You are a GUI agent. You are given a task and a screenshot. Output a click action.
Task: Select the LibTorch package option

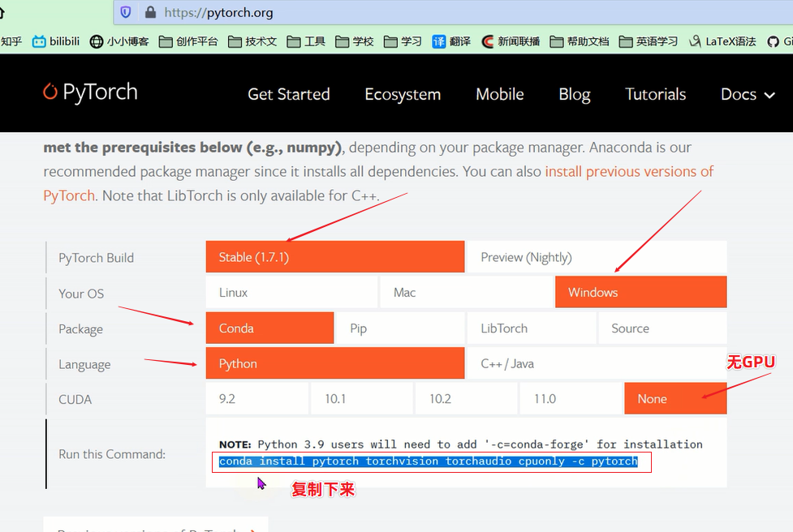(531, 328)
